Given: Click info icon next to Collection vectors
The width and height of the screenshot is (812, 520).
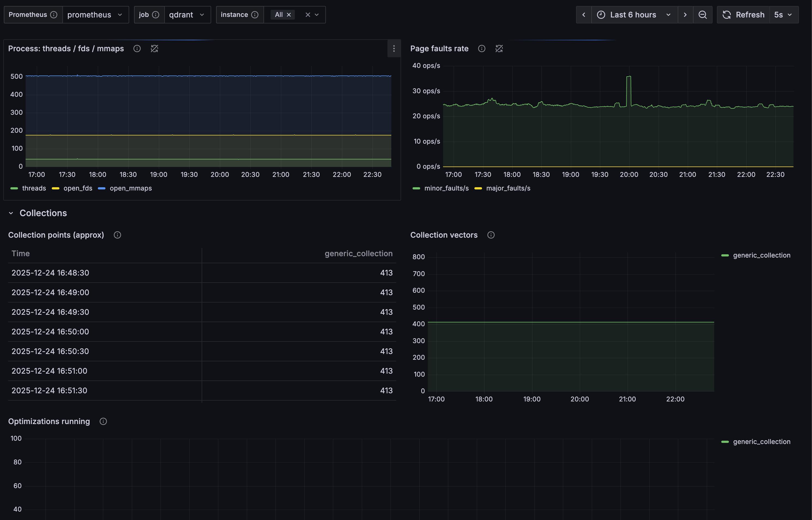Looking at the screenshot, I should pyautogui.click(x=491, y=235).
